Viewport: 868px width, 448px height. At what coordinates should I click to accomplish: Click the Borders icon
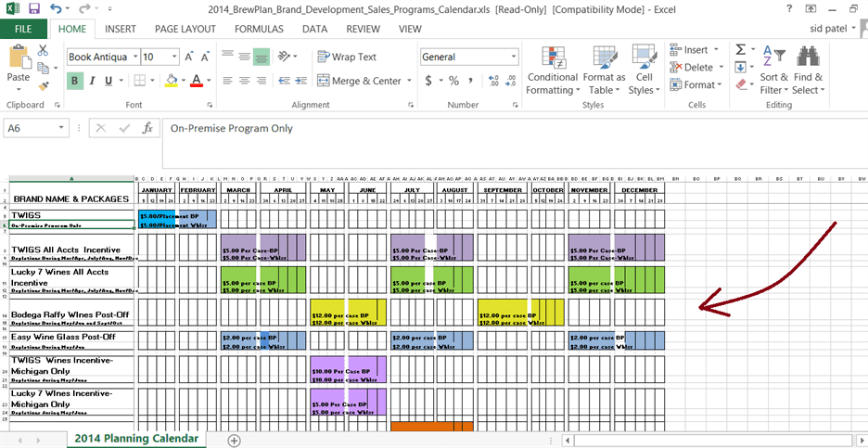coord(139,81)
